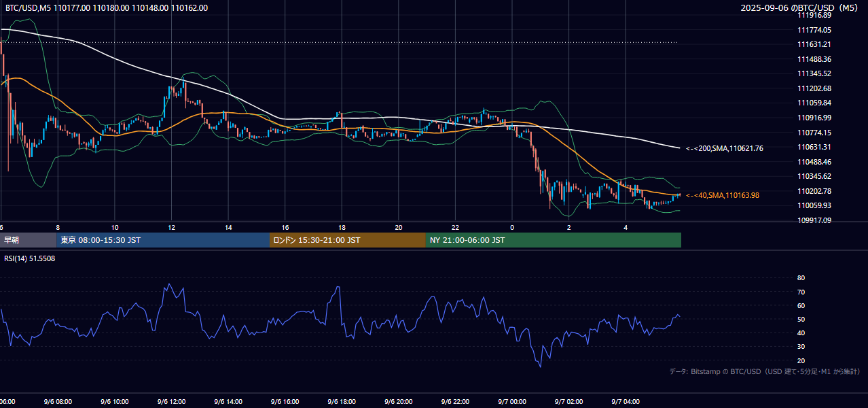
Task: Click RSI axis level 70
Action: 801,292
